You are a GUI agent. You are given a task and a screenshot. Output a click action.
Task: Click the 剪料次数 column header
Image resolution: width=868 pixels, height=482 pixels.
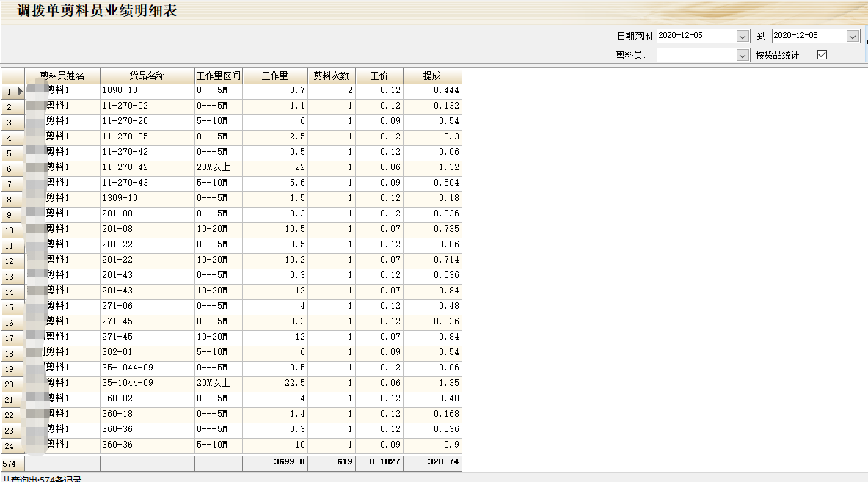pos(331,76)
